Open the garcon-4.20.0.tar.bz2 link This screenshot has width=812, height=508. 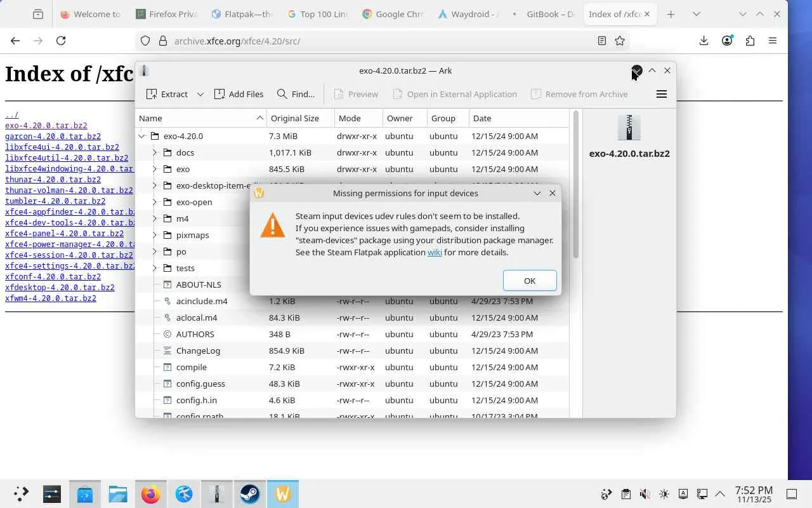[53, 137]
